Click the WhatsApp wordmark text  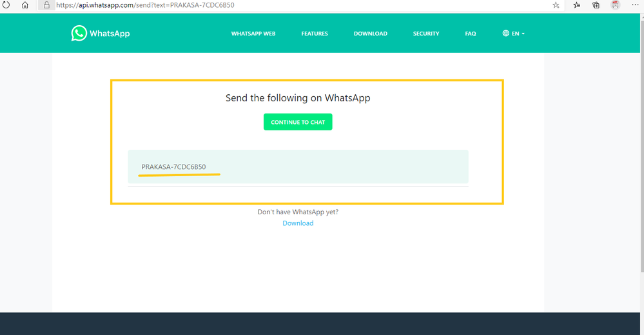[x=110, y=34]
